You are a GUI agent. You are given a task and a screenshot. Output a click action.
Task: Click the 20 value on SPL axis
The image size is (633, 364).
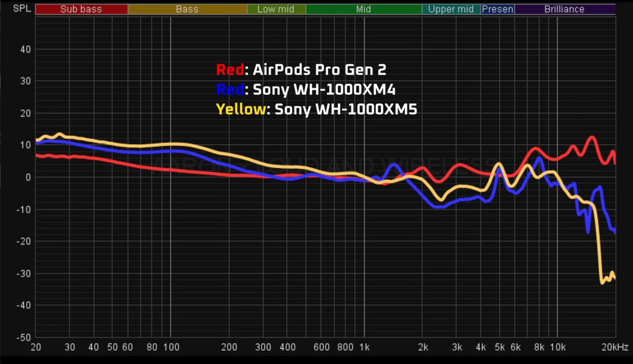(25, 114)
